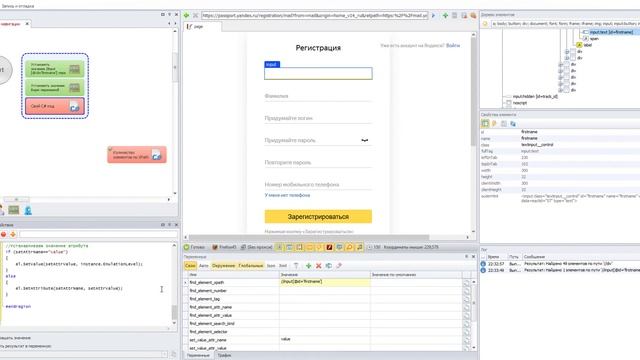This screenshot has height=360, width=640.
Task: Click the blue copy icon in element properties toolbar
Action: tap(513, 123)
